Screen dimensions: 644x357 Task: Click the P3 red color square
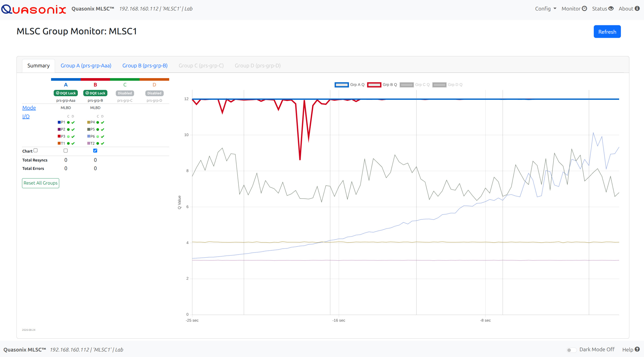(x=59, y=136)
